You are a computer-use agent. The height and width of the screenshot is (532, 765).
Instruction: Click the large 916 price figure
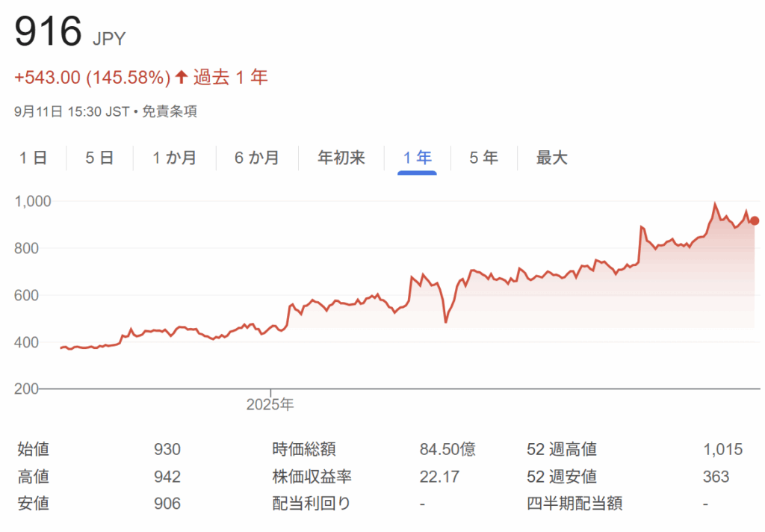[x=48, y=33]
